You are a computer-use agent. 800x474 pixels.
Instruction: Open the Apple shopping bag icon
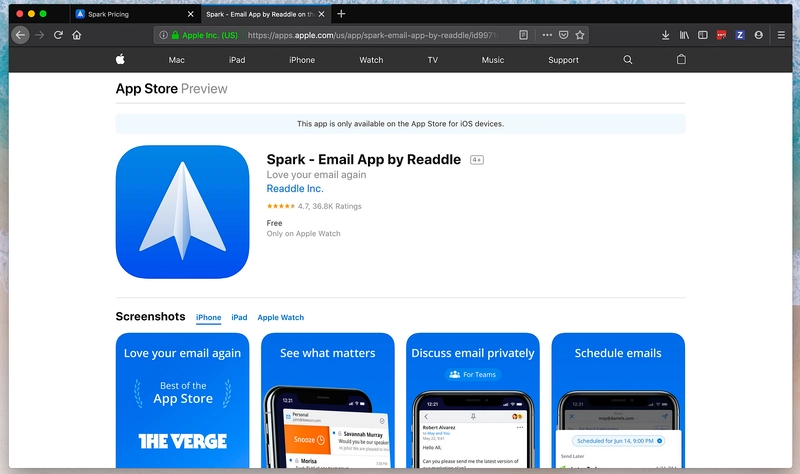681,60
